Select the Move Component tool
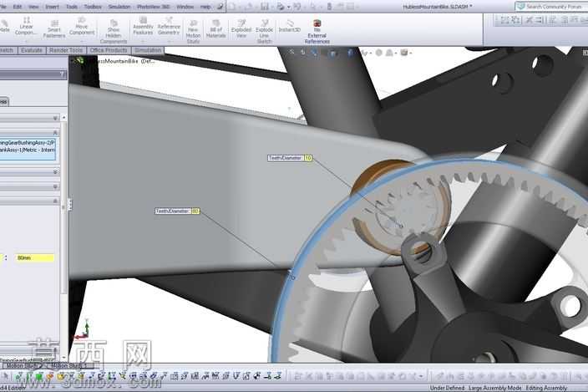The image size is (588, 392). click(x=82, y=26)
